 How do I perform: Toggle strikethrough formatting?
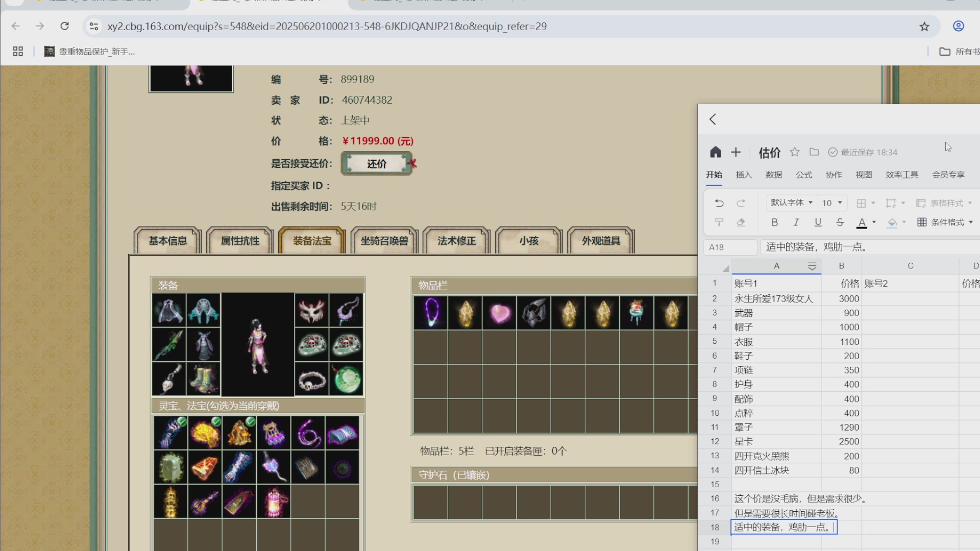tap(840, 222)
